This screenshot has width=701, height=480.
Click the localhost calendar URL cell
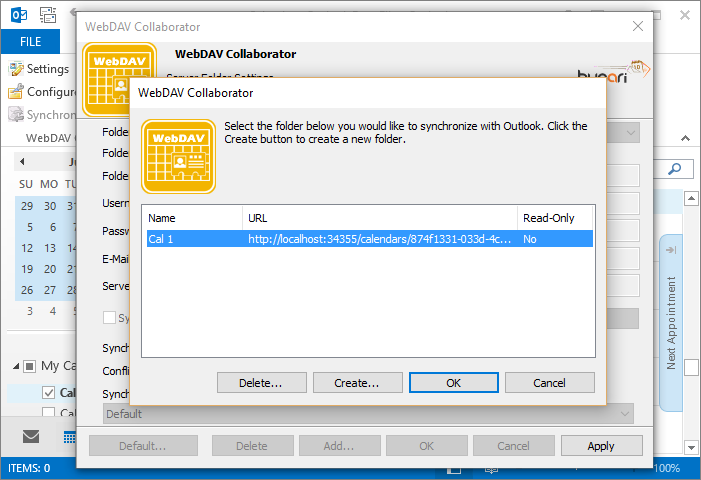pyautogui.click(x=379, y=239)
